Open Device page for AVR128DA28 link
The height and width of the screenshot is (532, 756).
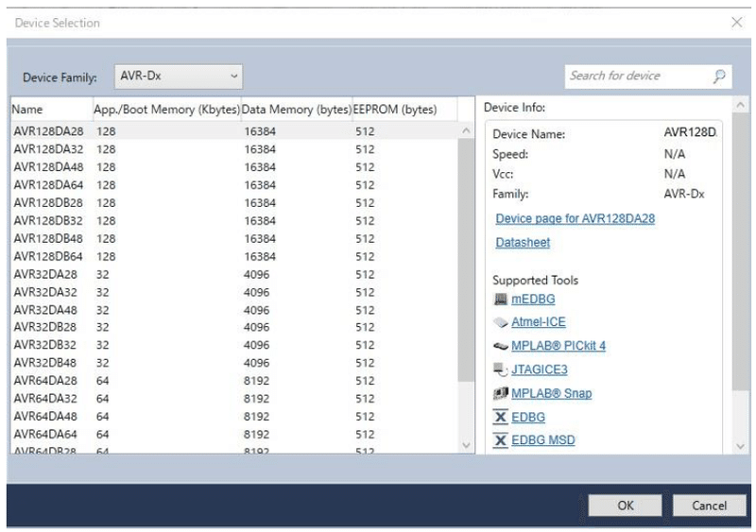[575, 218]
